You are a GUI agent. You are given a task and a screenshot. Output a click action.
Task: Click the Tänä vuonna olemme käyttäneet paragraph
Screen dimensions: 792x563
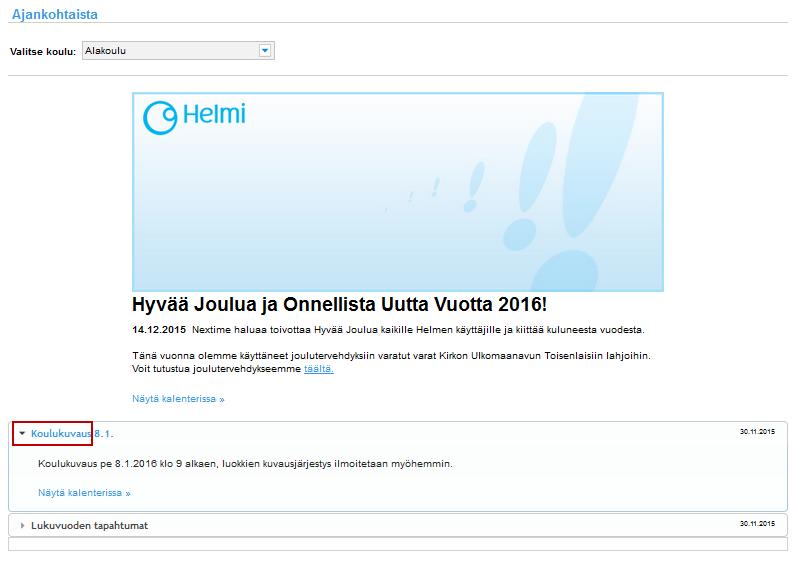[391, 363]
